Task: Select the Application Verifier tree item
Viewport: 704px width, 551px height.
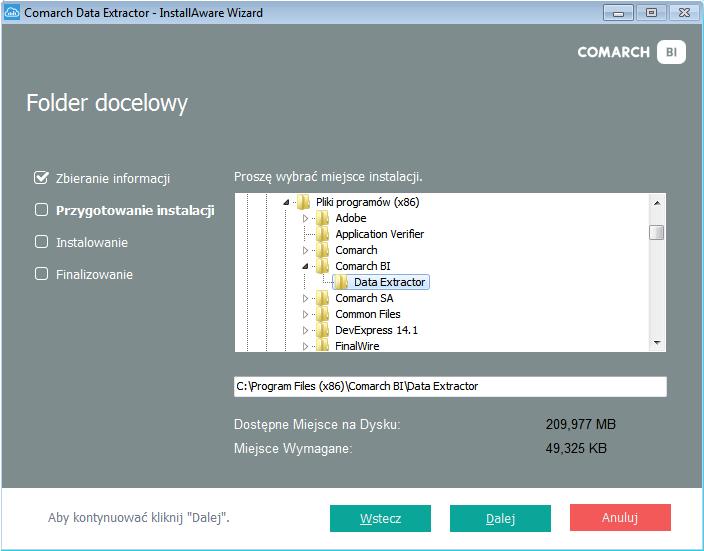Action: pyautogui.click(x=379, y=234)
